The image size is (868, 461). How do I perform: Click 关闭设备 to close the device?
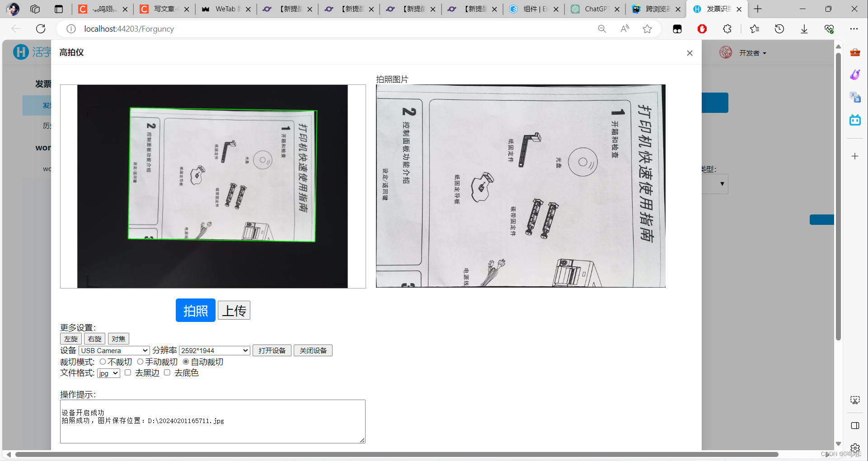click(x=313, y=350)
